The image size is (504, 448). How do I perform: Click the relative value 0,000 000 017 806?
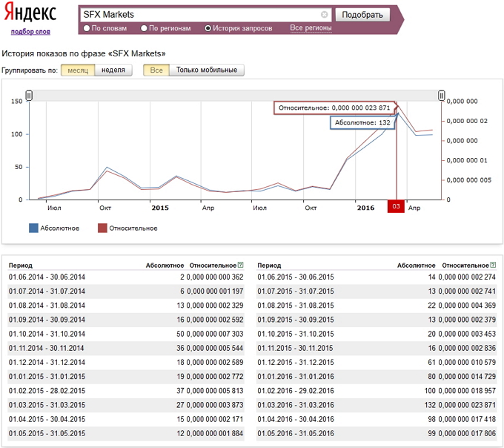coord(468,433)
